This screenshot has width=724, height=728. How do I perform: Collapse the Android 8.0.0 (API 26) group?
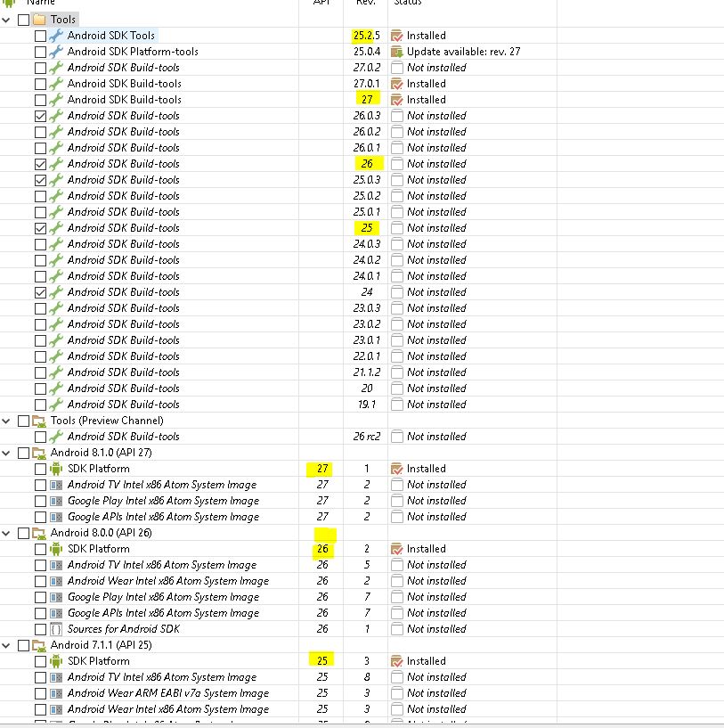(6, 534)
